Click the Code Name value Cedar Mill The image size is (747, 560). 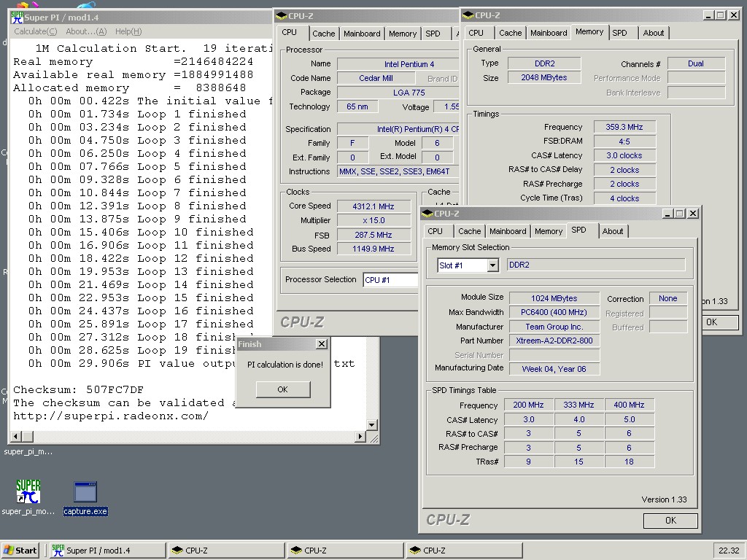[376, 78]
